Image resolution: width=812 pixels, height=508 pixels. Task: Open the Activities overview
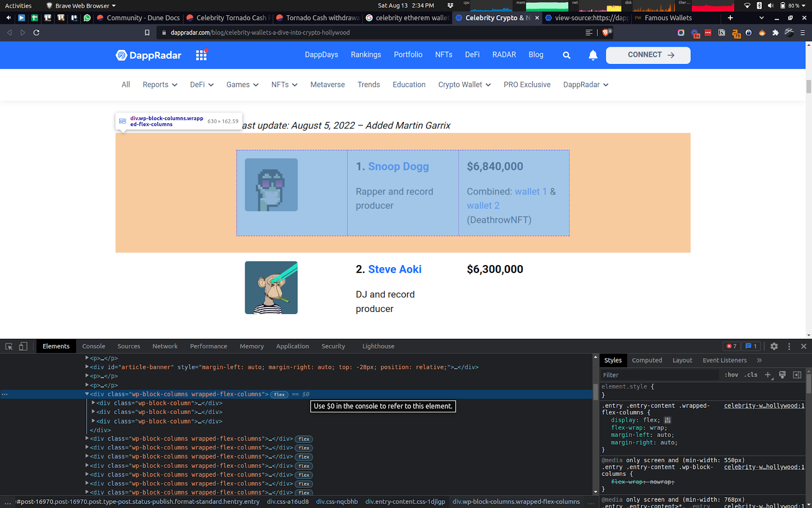point(18,6)
